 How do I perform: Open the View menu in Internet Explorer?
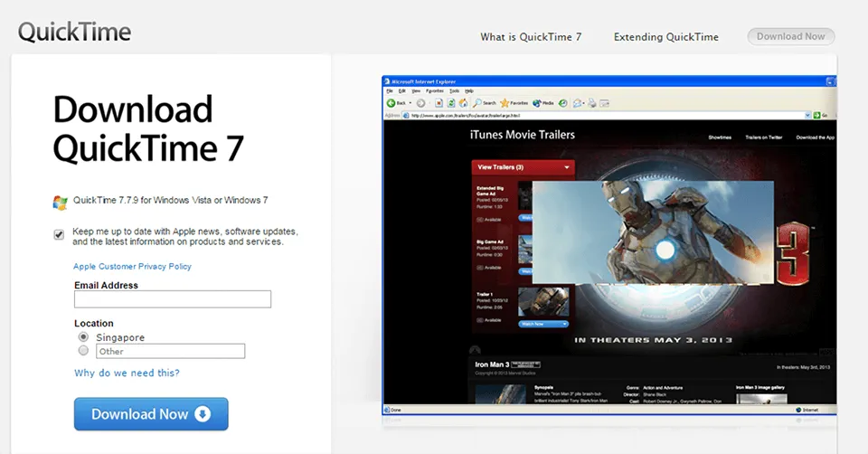pyautogui.click(x=416, y=90)
